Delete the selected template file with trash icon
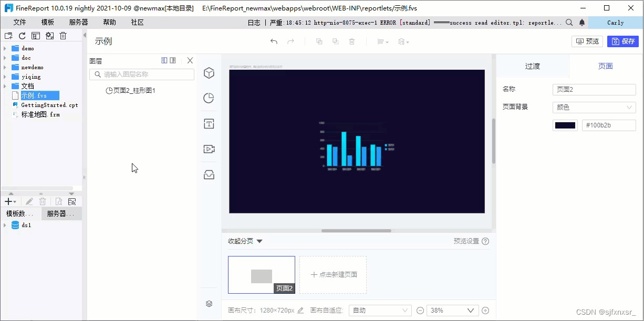Screen dimensions: 644x321 pos(63,36)
